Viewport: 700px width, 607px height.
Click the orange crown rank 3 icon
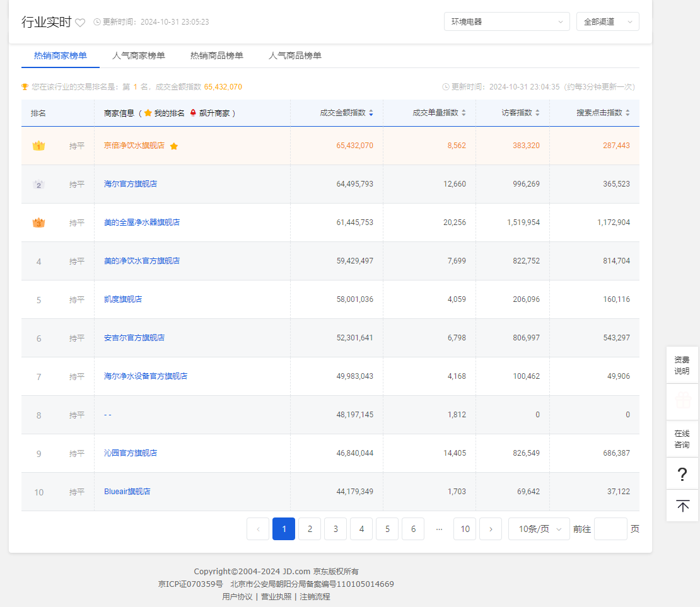point(39,223)
